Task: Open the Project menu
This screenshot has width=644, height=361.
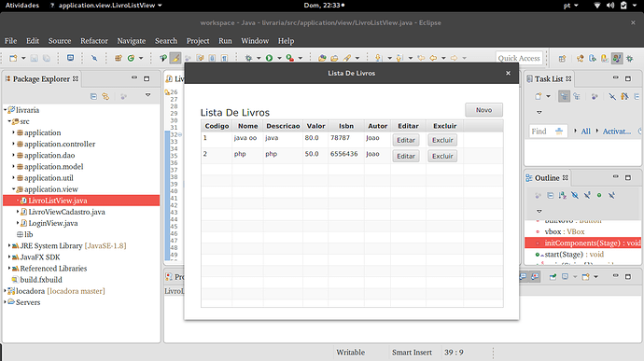Action: click(198, 41)
